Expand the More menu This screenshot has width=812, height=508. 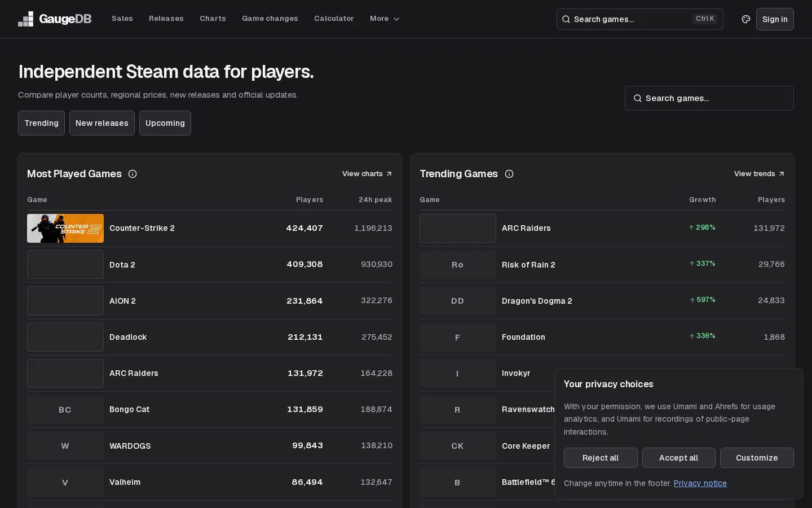[385, 19]
